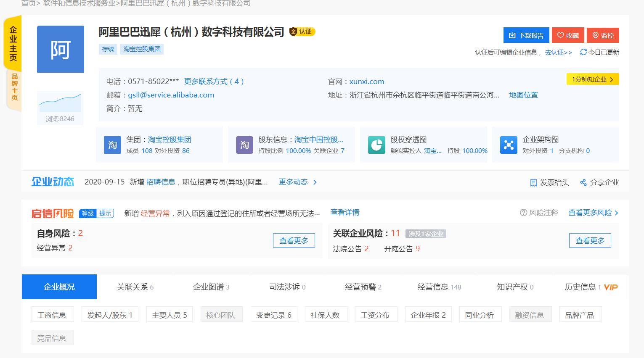Click the 监控 monitor button
Screen dimensions: 644x358
click(603, 35)
